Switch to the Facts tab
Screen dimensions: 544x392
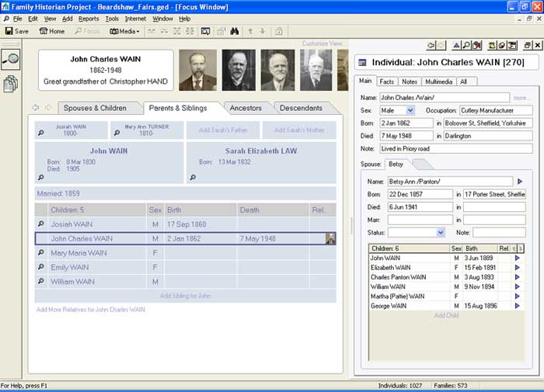point(386,82)
